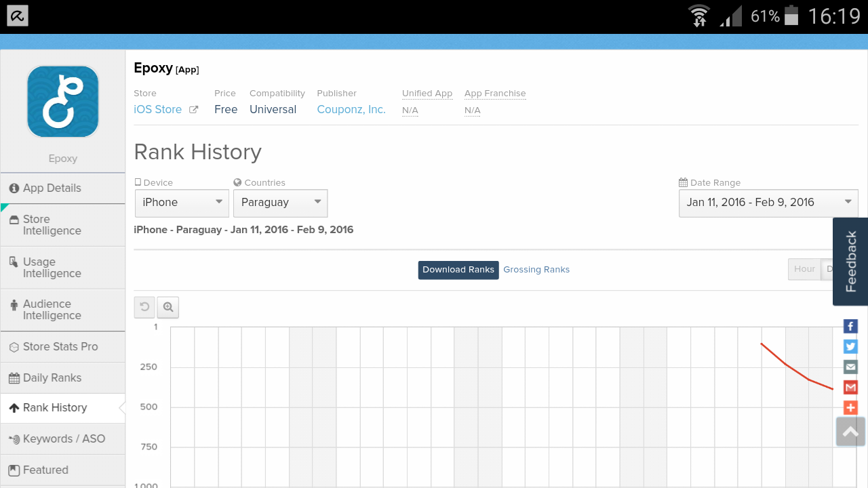Share the rank chart on Facebook
Screen dimensions: 868x488
click(850, 326)
